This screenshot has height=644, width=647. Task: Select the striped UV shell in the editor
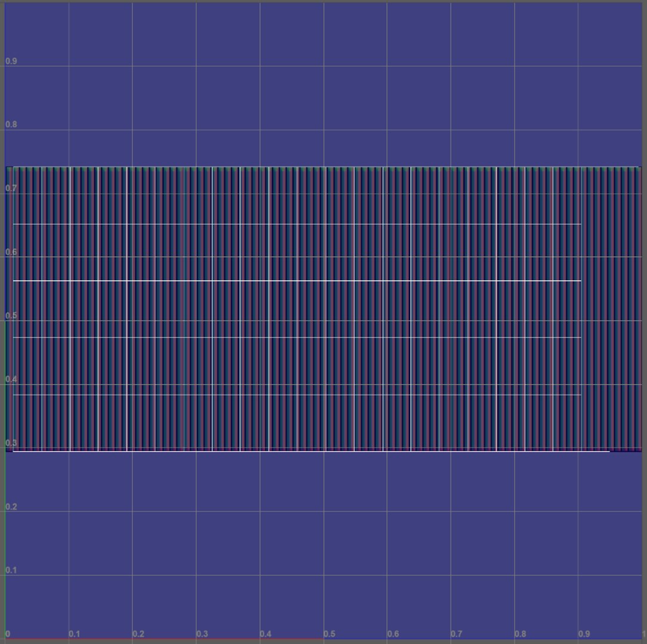[x=323, y=309]
